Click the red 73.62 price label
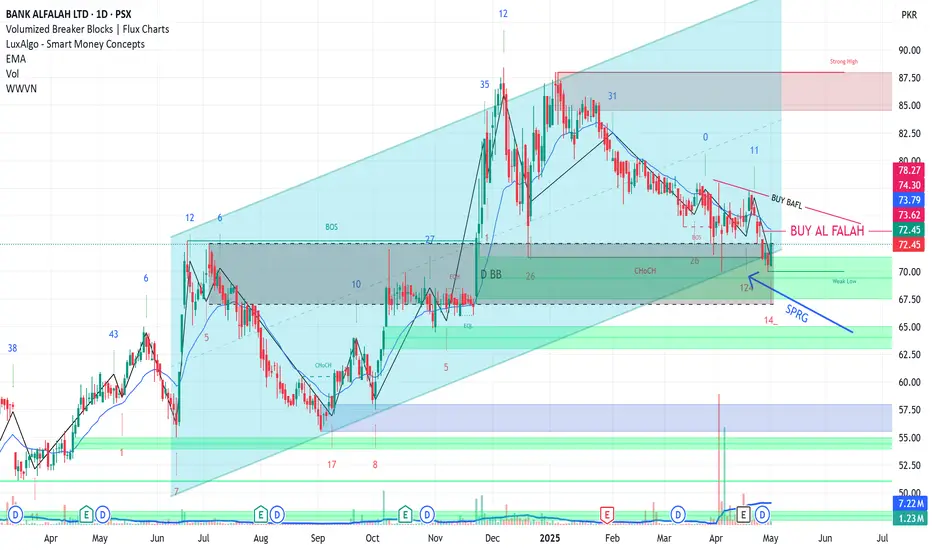The height and width of the screenshot is (550, 932). pyautogui.click(x=909, y=215)
